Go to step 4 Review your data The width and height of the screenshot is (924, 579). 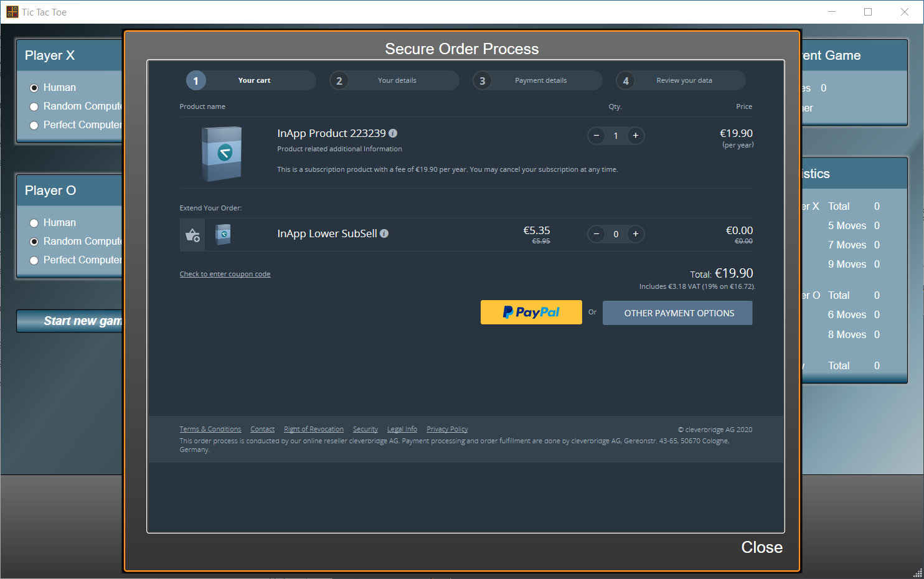681,80
